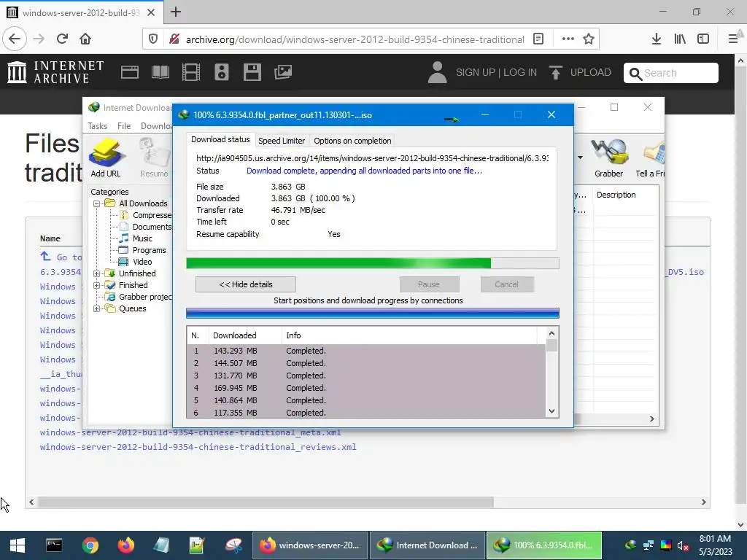Toggle reader view icon in address bar
Viewport: 747px width, 560px height.
click(x=538, y=39)
